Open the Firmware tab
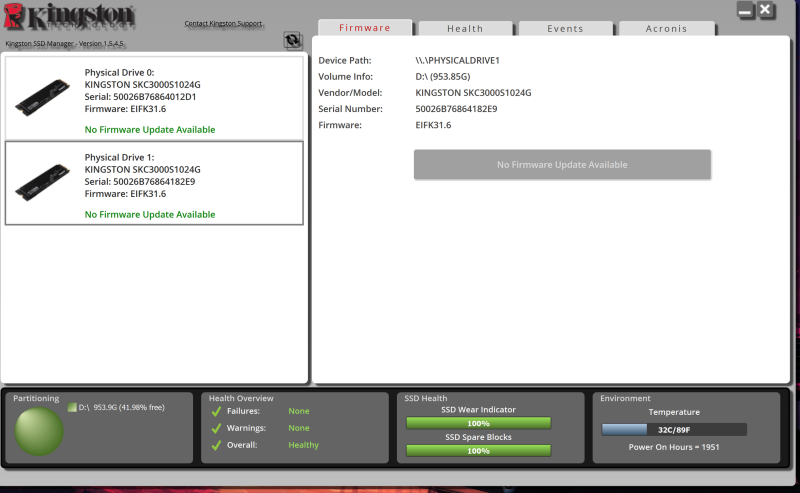Viewport: 800px width, 493px height. pyautogui.click(x=365, y=28)
